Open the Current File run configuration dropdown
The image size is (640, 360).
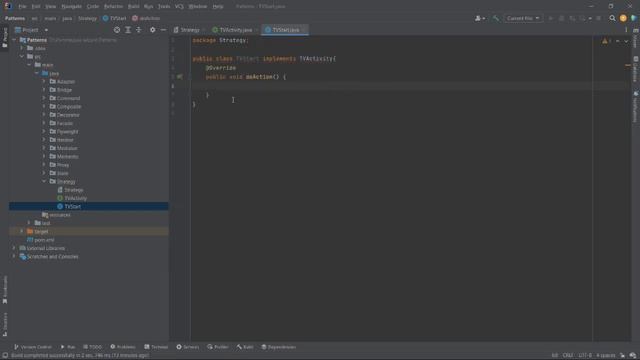pyautogui.click(x=522, y=18)
